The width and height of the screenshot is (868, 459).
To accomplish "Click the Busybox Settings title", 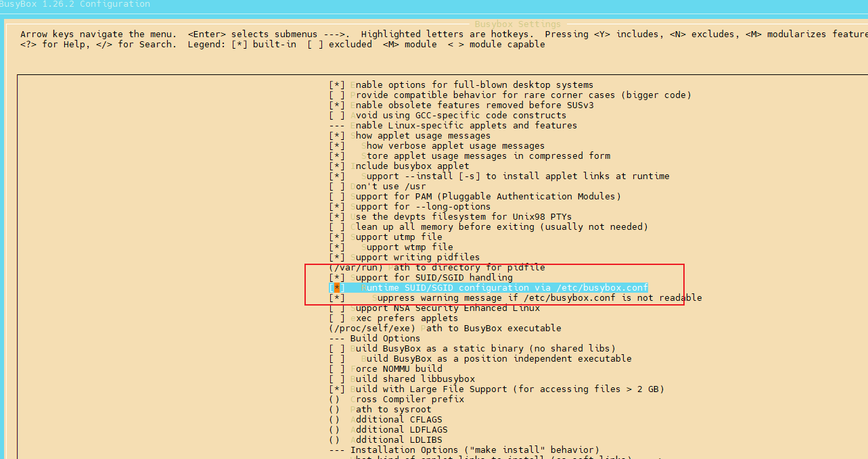I will [x=518, y=24].
